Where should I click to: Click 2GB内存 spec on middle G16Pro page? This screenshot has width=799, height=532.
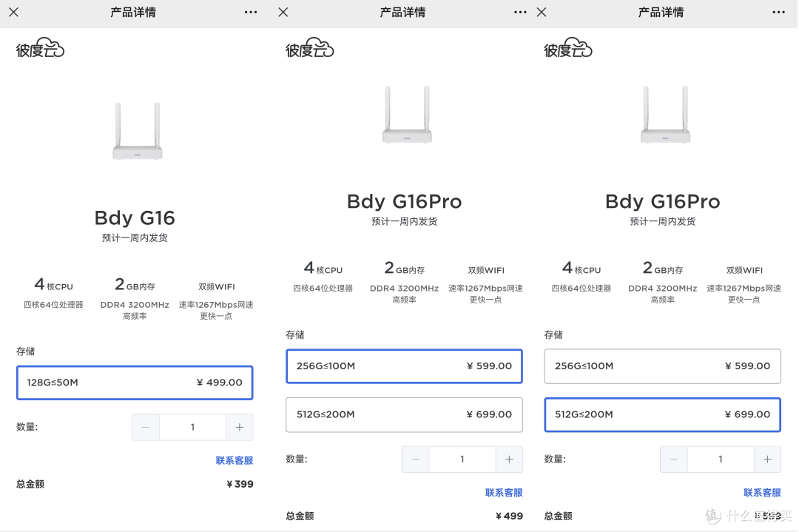(x=404, y=269)
